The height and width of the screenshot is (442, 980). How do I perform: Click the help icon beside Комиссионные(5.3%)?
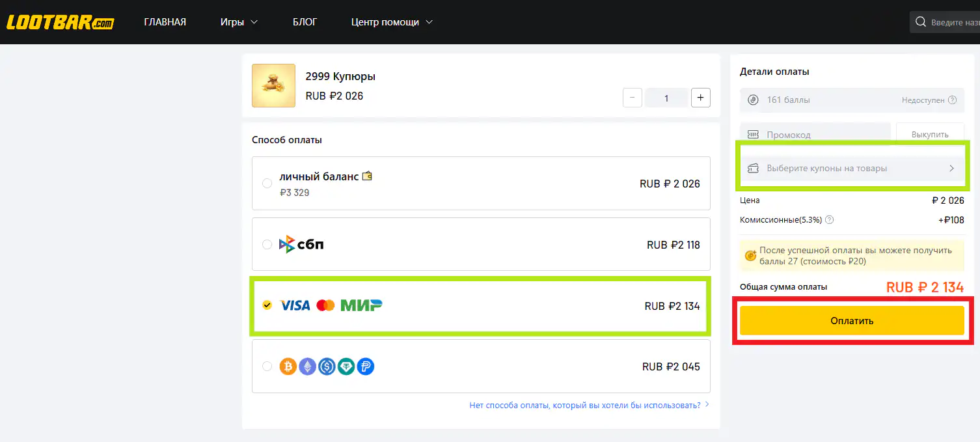point(830,220)
